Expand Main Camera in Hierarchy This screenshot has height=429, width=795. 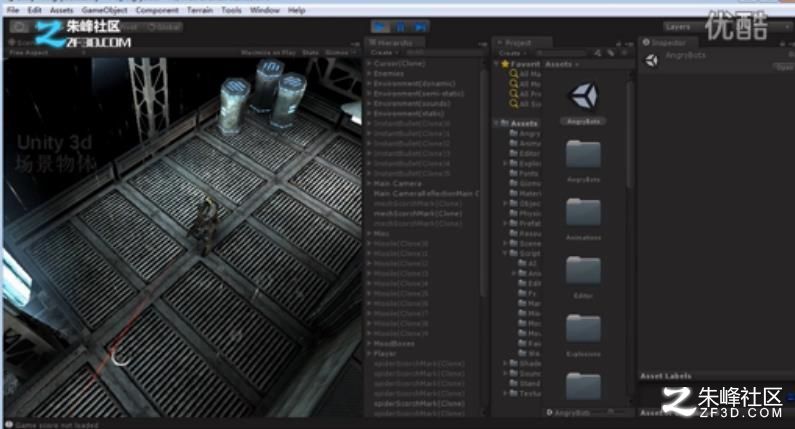coord(370,184)
